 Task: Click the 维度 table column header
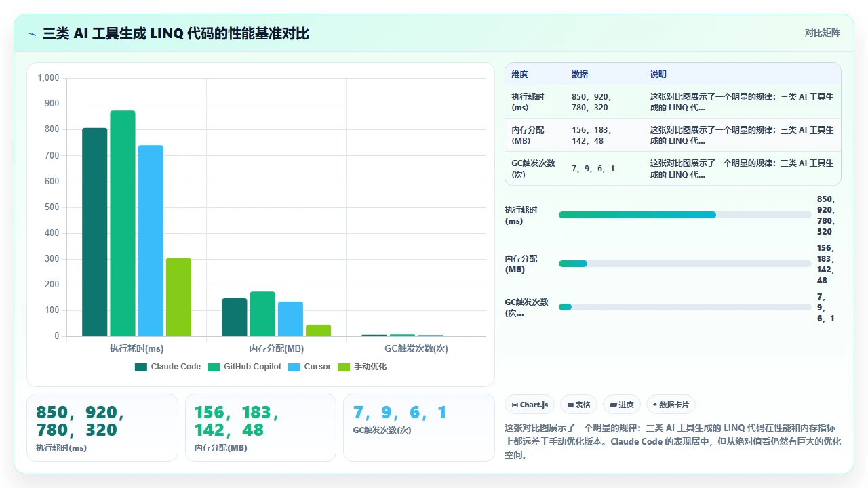pyautogui.click(x=519, y=75)
